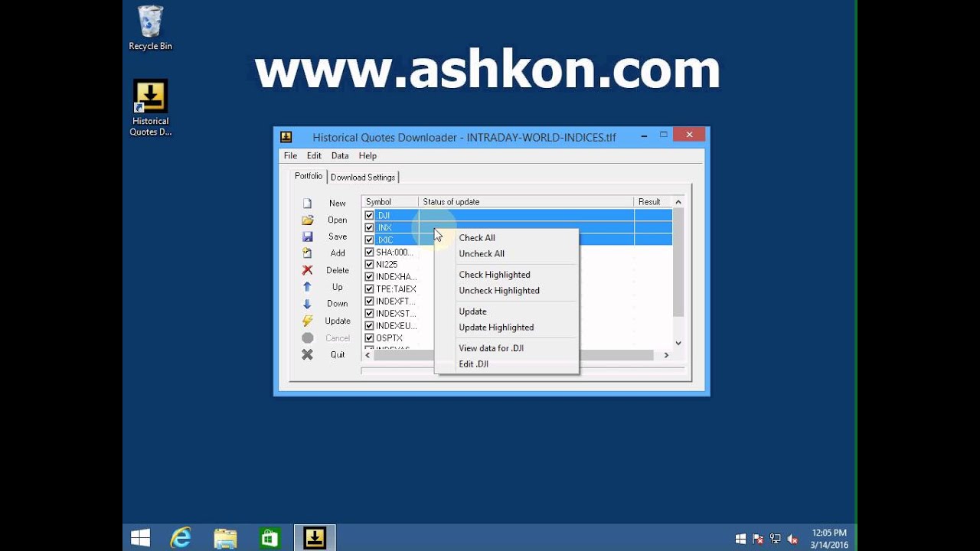Toggle the INDEXST... checkbox
980x551 pixels.
click(x=369, y=314)
